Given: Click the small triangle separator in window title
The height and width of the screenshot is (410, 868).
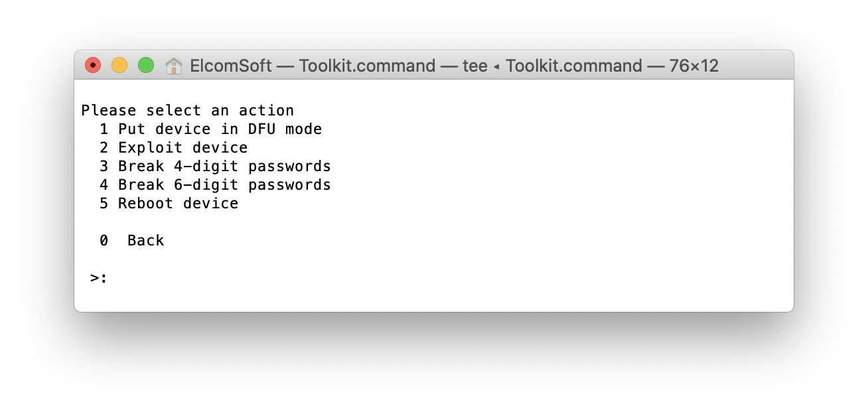Looking at the screenshot, I should [x=496, y=66].
